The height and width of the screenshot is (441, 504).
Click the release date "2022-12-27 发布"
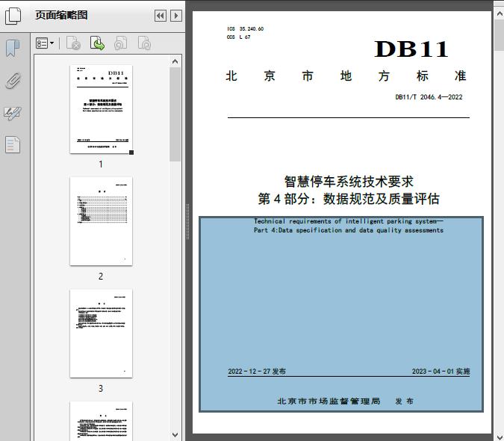(x=257, y=371)
